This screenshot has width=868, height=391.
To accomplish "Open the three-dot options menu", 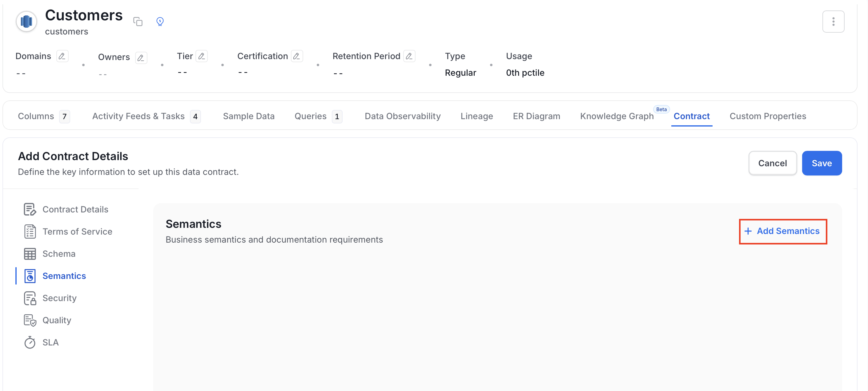I will 833,22.
